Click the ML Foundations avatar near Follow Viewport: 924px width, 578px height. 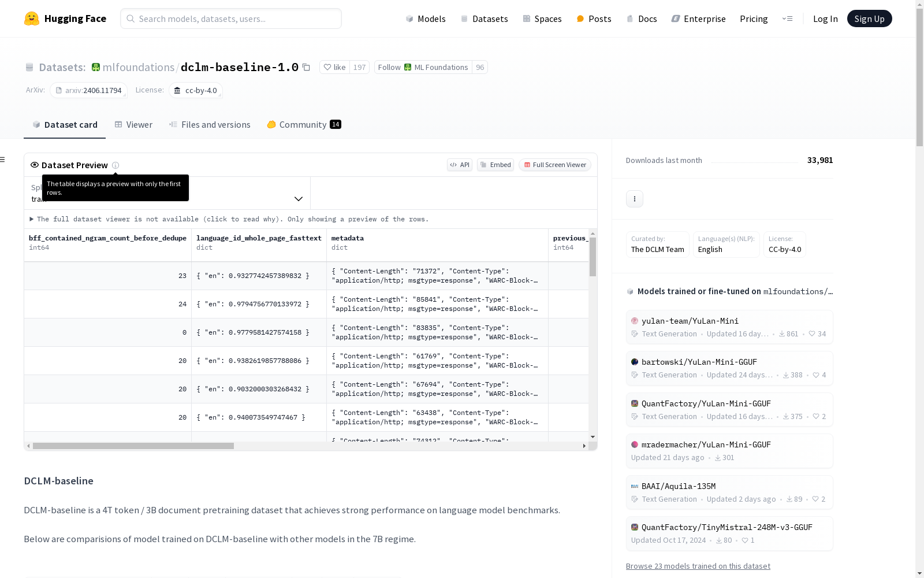coord(408,67)
